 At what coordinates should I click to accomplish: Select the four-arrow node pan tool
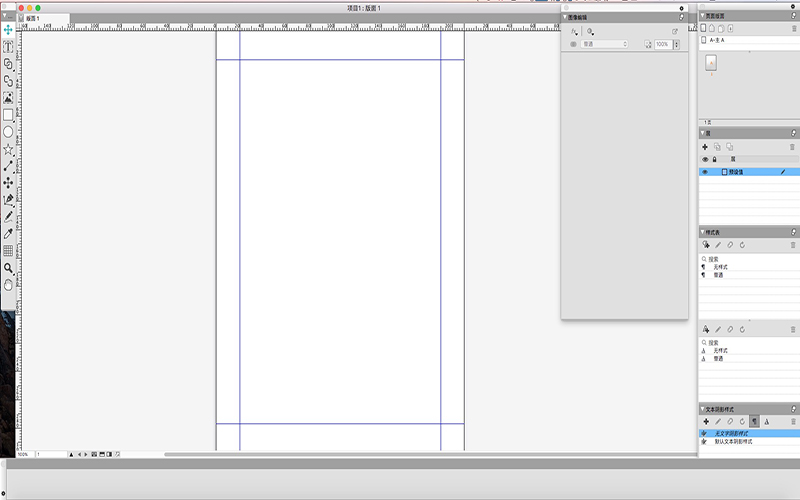(x=8, y=183)
